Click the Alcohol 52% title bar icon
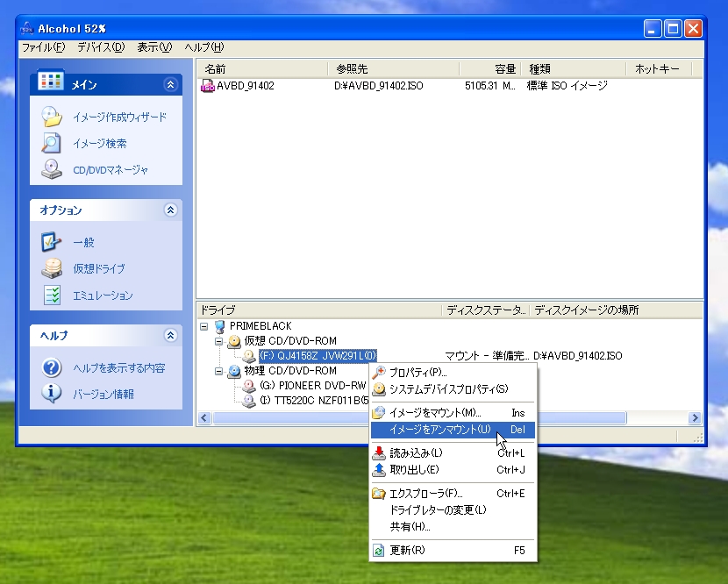The image size is (728, 584). (x=27, y=28)
